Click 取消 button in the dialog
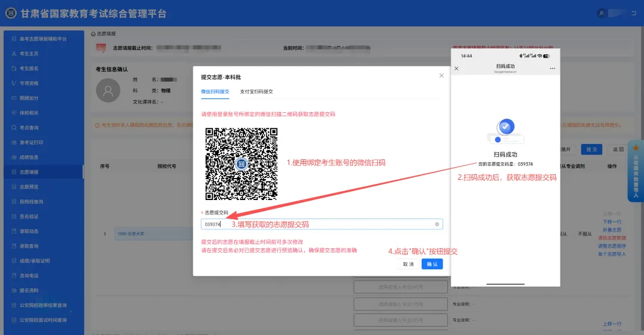Viewport: 644px width, 335px height. tap(408, 264)
